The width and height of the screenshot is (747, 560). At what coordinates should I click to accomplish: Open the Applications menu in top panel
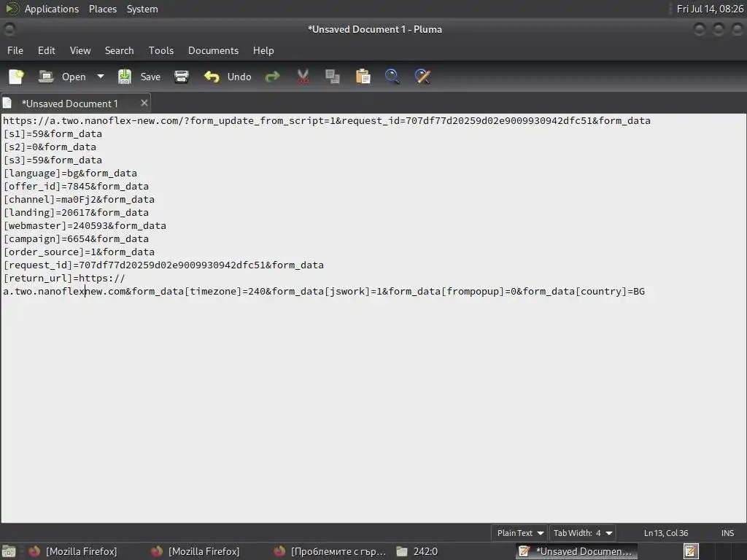(x=52, y=9)
